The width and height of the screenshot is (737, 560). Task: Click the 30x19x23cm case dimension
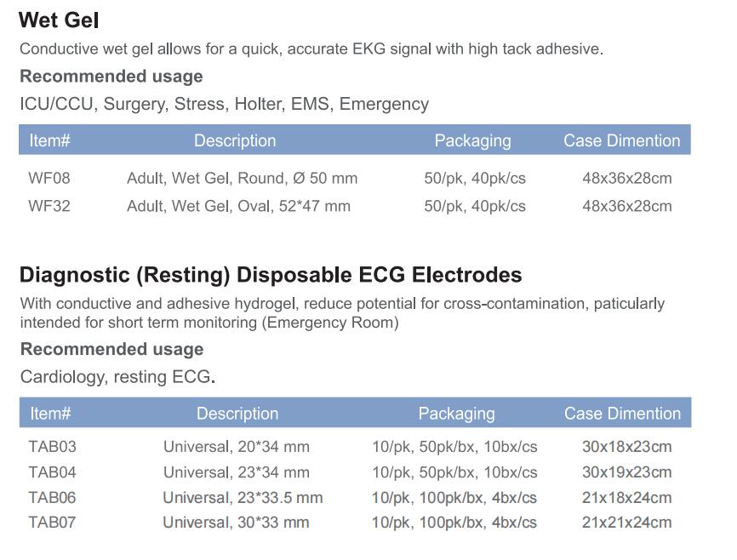626,472
